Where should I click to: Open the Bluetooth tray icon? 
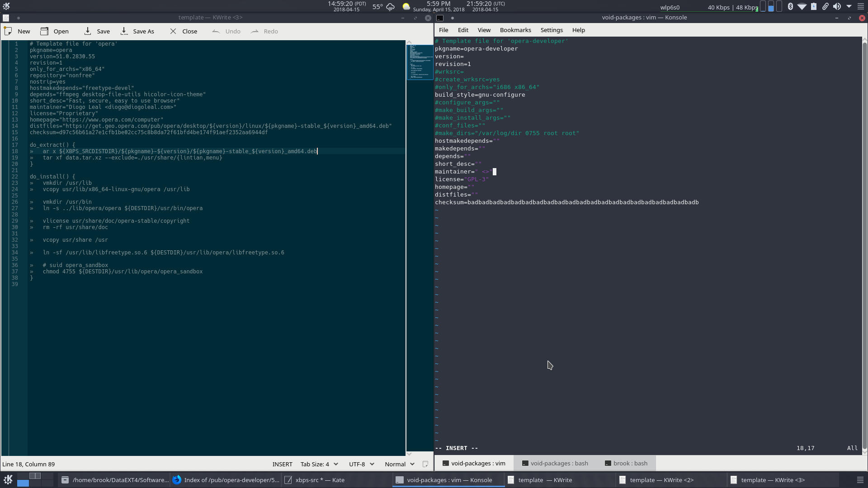click(x=790, y=6)
